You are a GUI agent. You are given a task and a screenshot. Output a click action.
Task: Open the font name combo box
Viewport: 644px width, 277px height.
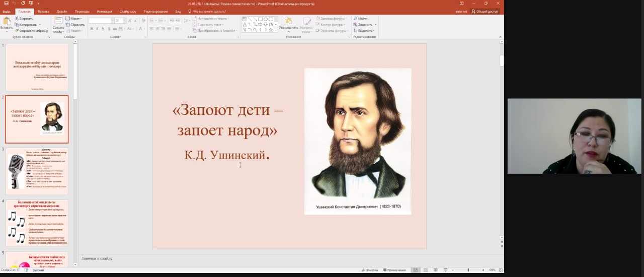(x=100, y=21)
